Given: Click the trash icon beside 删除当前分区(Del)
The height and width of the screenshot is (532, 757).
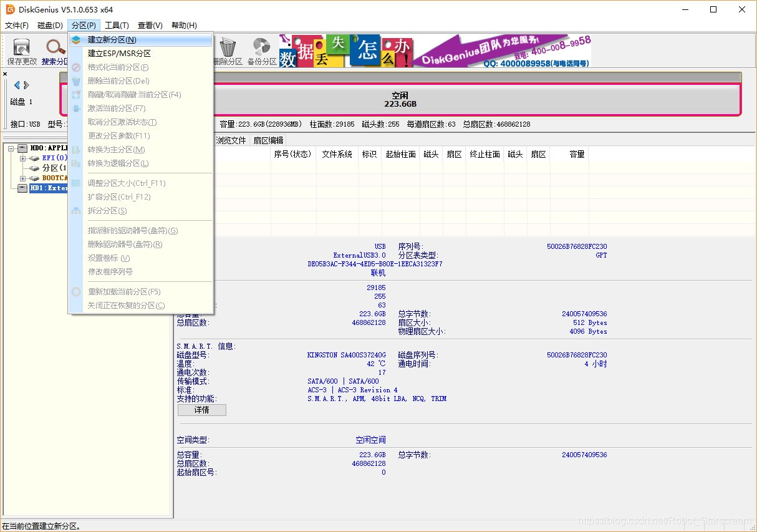Looking at the screenshot, I should tap(76, 81).
